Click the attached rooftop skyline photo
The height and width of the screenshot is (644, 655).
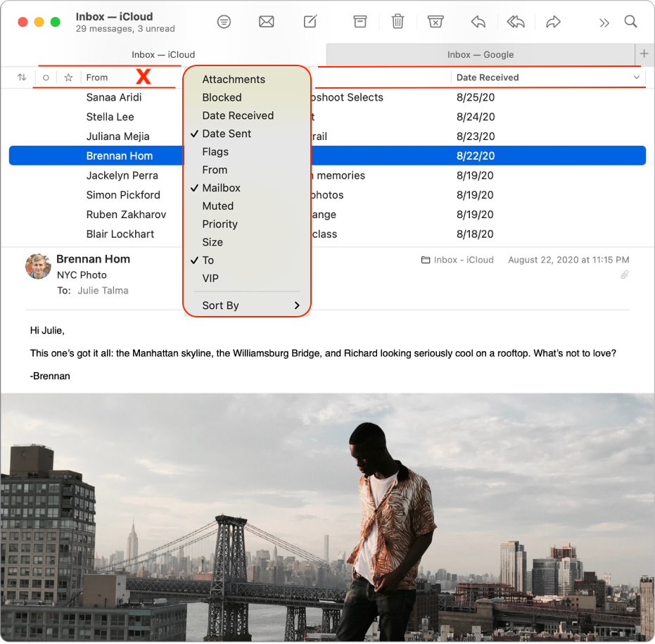click(x=327, y=517)
